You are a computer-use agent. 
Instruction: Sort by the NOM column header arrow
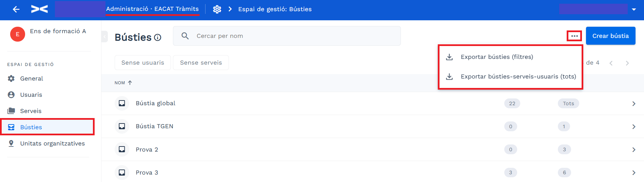click(130, 83)
